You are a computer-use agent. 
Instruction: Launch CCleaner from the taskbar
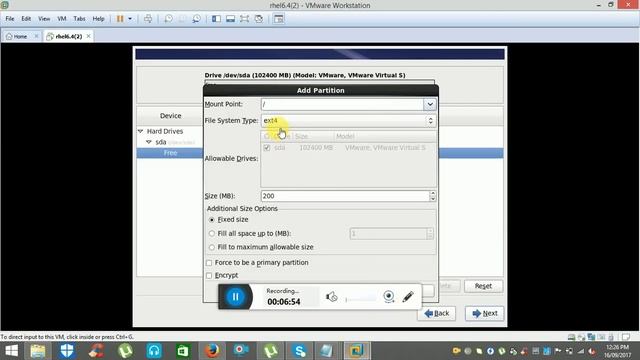pyautogui.click(x=96, y=351)
